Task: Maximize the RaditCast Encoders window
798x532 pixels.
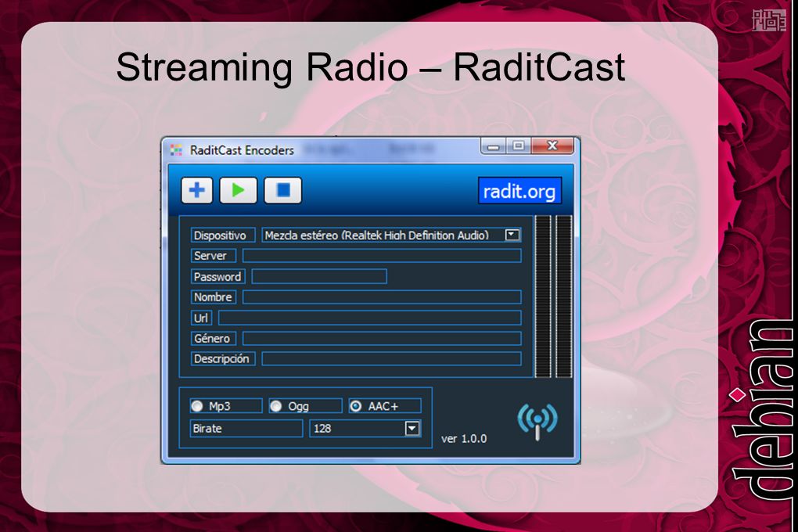Action: [x=518, y=146]
